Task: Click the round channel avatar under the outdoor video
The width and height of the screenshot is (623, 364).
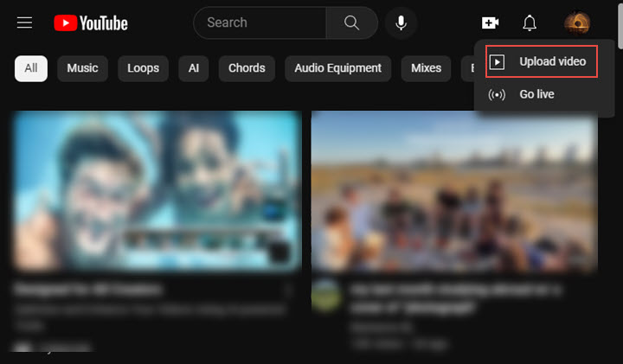Action: (326, 296)
